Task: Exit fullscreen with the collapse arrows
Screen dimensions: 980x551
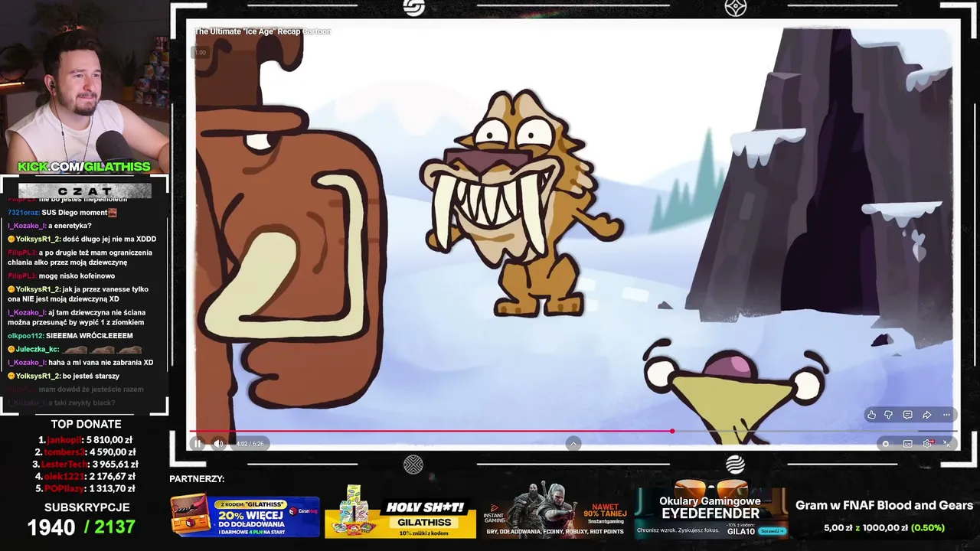Action: [947, 444]
